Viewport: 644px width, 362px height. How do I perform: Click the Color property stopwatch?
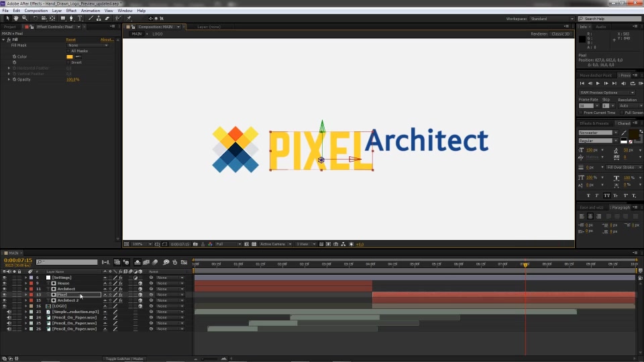point(14,56)
